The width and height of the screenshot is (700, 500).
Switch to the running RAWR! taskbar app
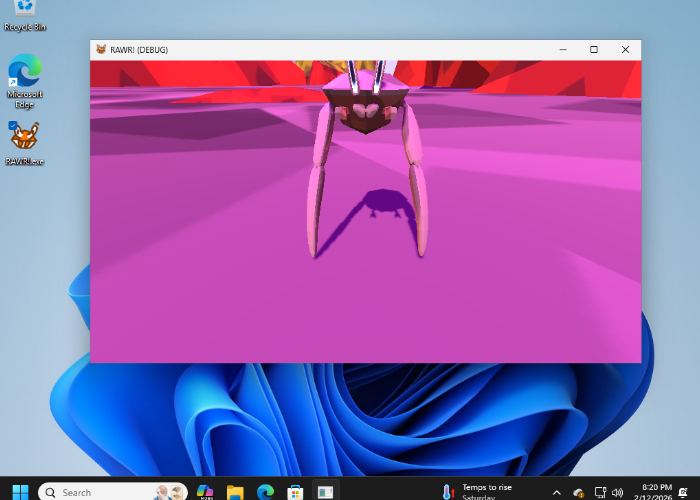326,492
